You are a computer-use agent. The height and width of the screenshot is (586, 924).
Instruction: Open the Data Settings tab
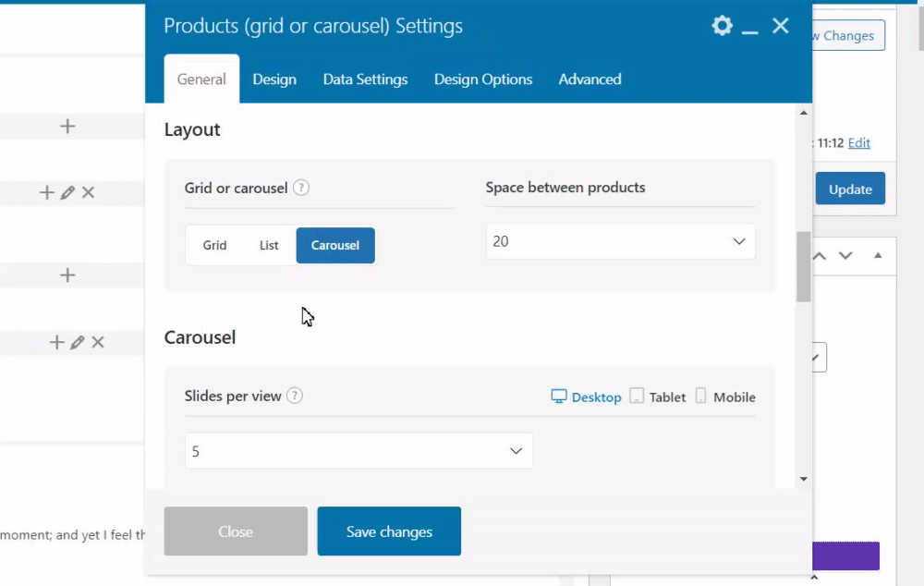365,79
